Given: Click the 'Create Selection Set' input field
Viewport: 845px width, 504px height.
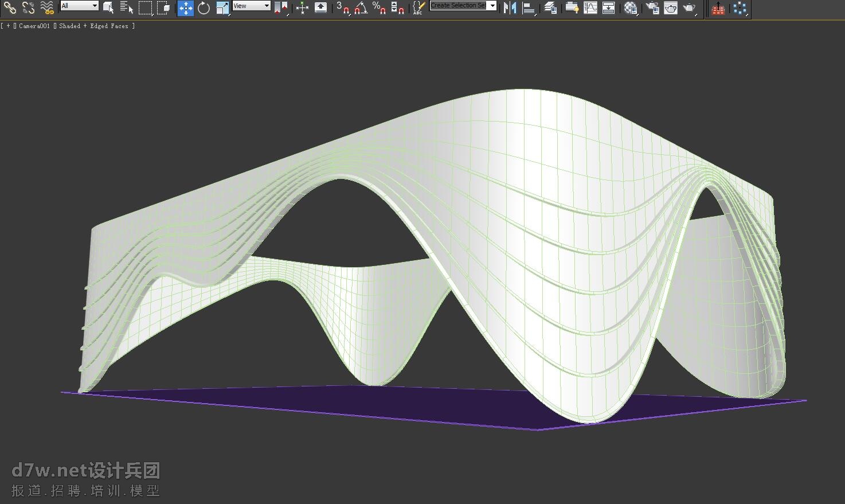Looking at the screenshot, I should pyautogui.click(x=458, y=6).
